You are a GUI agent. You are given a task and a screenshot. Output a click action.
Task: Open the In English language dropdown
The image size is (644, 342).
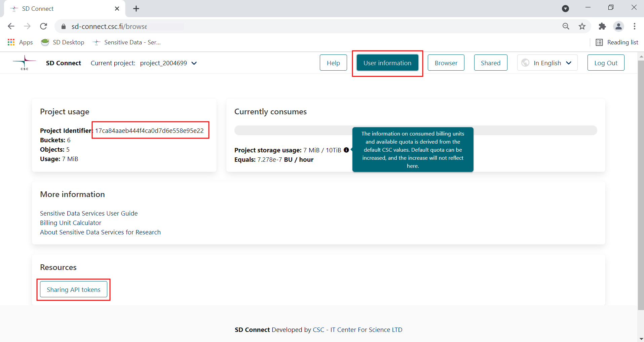(547, 63)
